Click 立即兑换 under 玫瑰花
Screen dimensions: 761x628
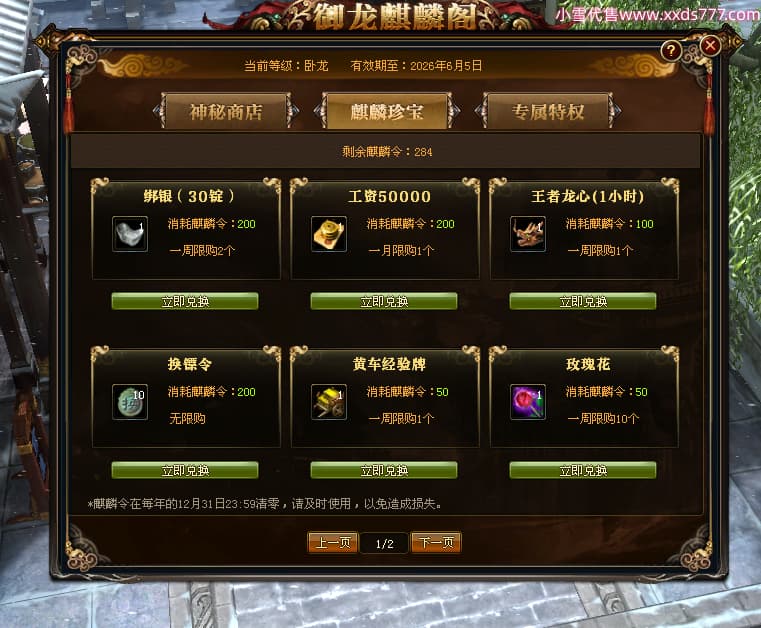pyautogui.click(x=583, y=470)
